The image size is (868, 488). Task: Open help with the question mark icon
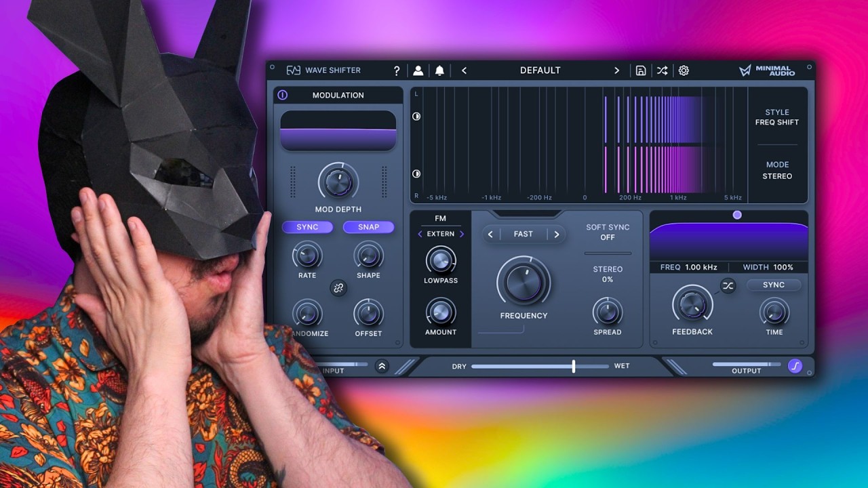point(397,70)
